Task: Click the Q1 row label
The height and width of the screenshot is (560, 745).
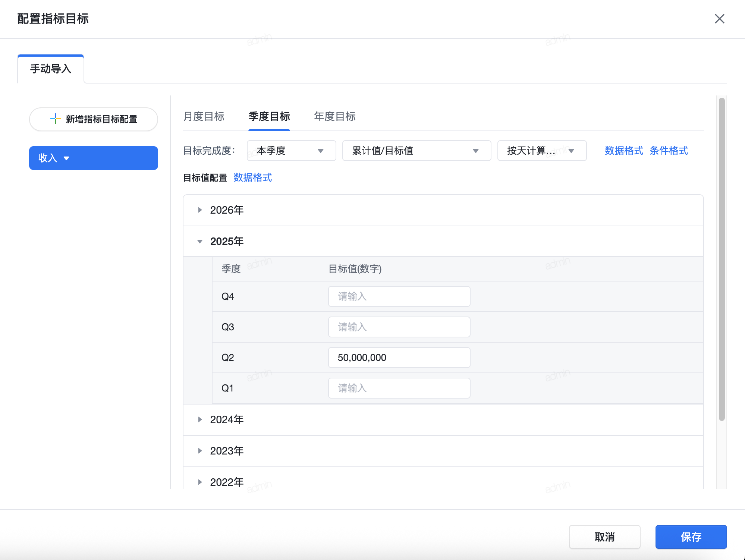Action: (227, 388)
